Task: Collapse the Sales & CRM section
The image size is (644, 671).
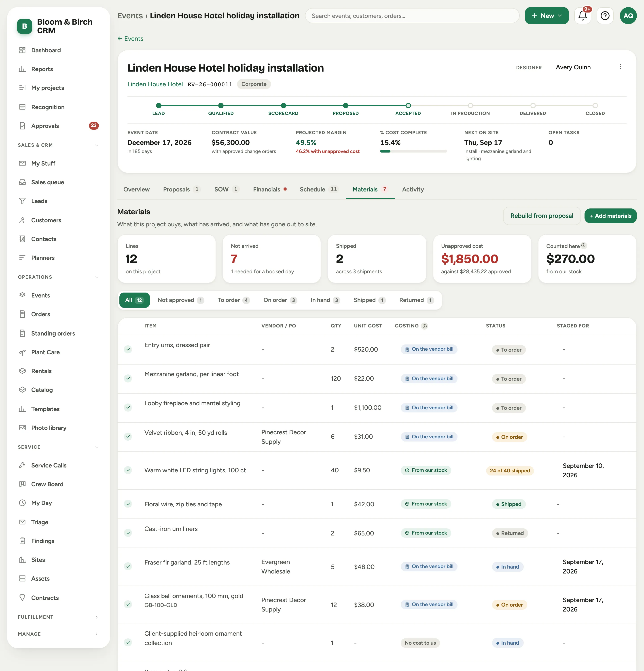Action: [x=59, y=145]
